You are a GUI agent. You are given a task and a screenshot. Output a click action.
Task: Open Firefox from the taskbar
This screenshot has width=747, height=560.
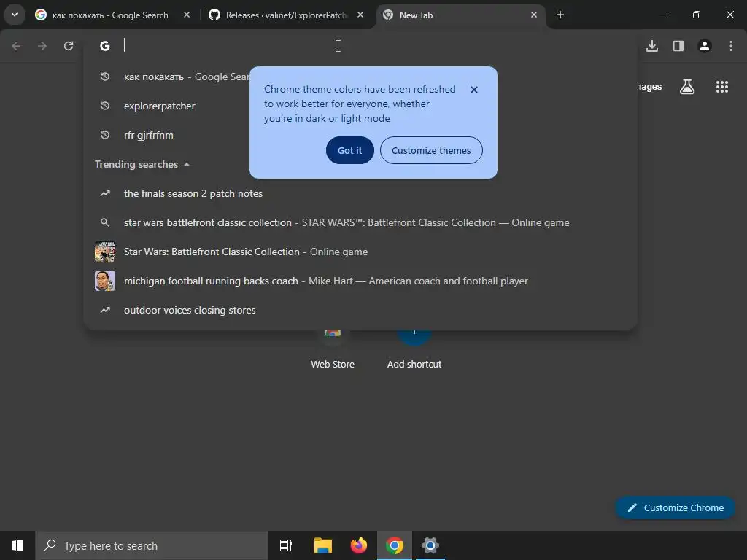point(359,545)
